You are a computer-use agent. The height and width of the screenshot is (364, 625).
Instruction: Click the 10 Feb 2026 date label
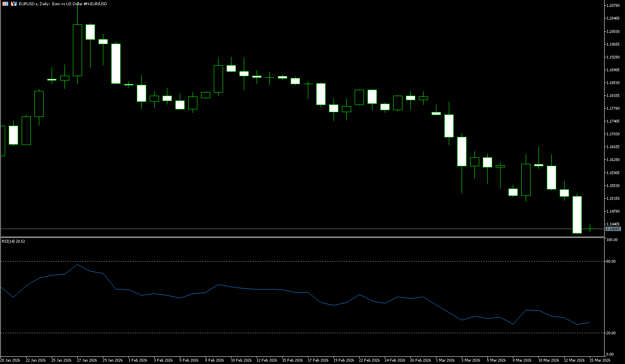pyautogui.click(x=241, y=360)
